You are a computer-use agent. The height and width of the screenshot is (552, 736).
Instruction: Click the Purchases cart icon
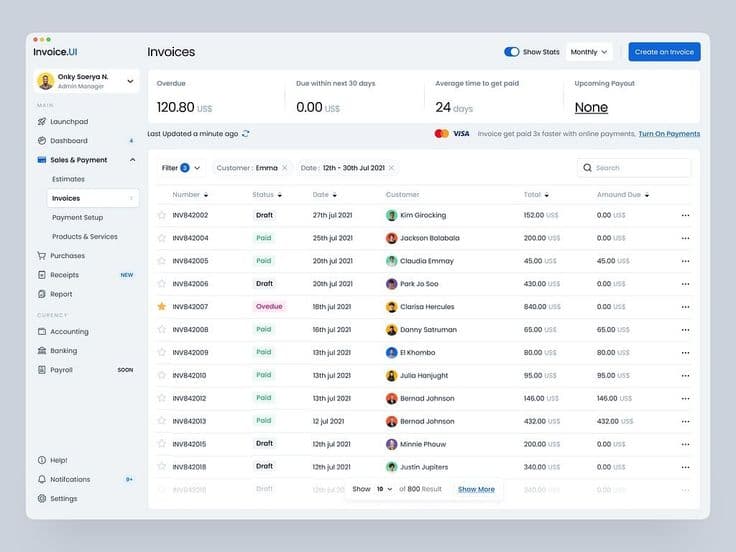point(42,256)
